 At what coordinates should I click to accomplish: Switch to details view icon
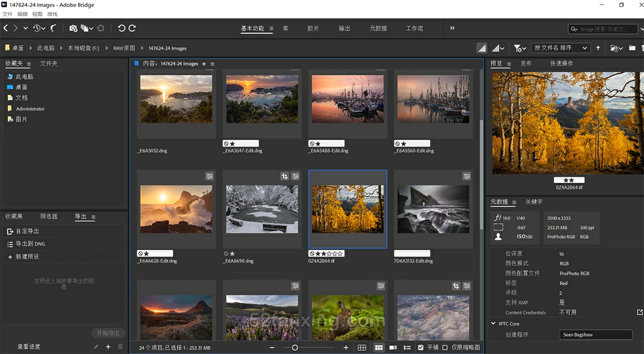pos(393,348)
